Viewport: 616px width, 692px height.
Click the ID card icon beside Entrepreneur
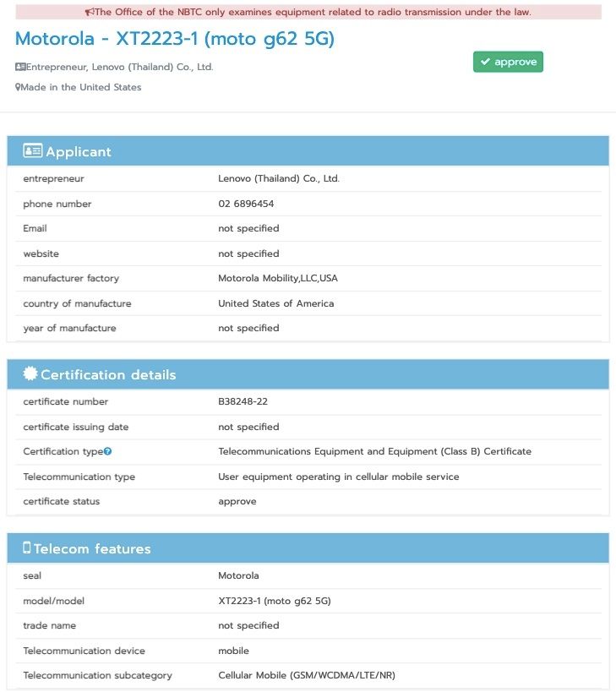[x=20, y=67]
